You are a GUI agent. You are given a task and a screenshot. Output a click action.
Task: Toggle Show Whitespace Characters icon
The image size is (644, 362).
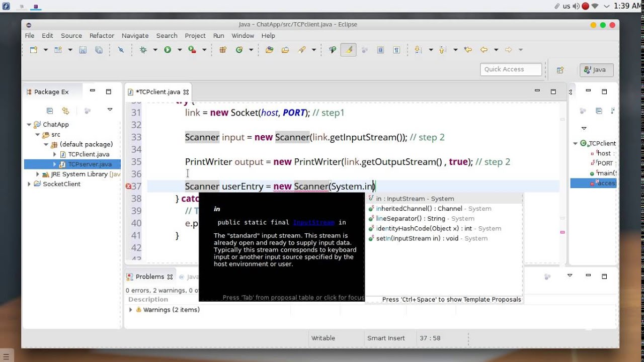pyautogui.click(x=396, y=50)
